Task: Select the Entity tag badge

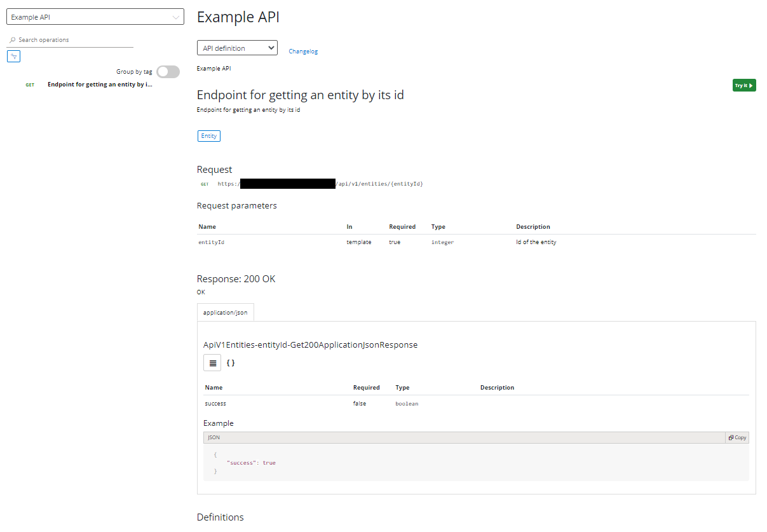Action: (x=208, y=135)
